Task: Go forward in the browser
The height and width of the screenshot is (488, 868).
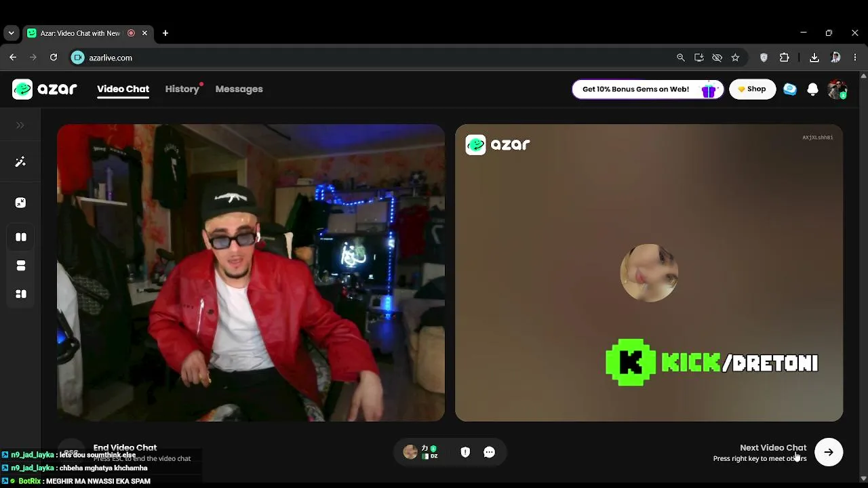Action: (33, 58)
